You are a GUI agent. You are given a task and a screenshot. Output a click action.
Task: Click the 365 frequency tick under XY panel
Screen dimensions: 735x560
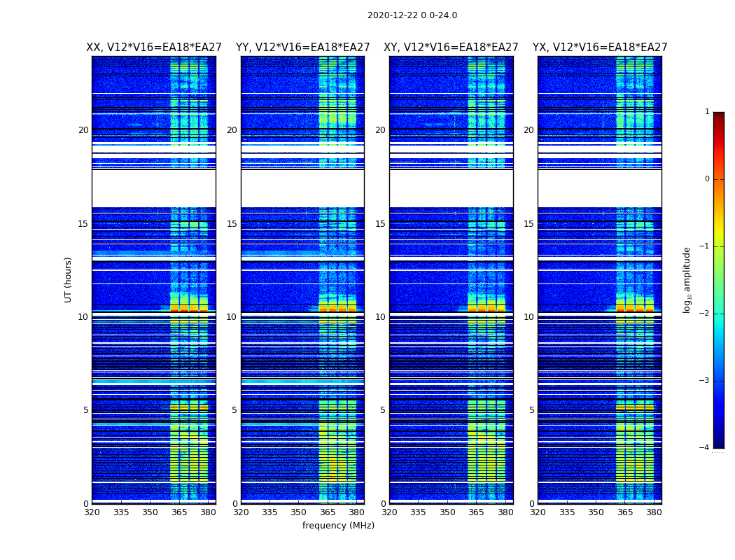476,512
